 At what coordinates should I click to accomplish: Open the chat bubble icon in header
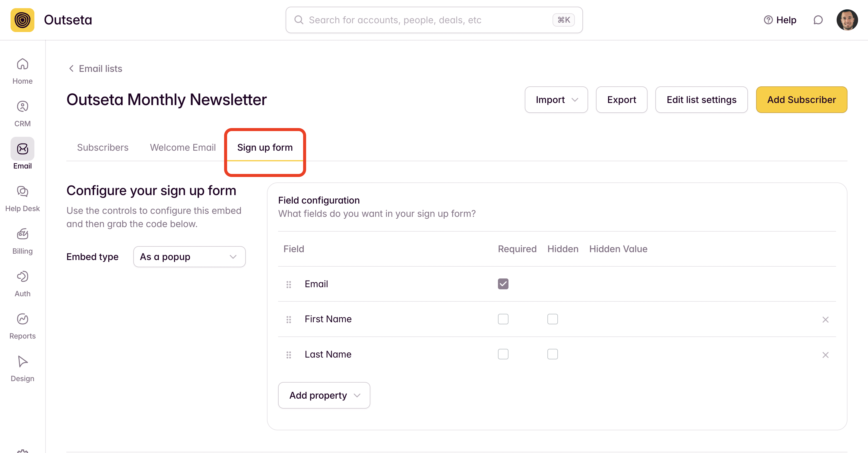pyautogui.click(x=818, y=20)
